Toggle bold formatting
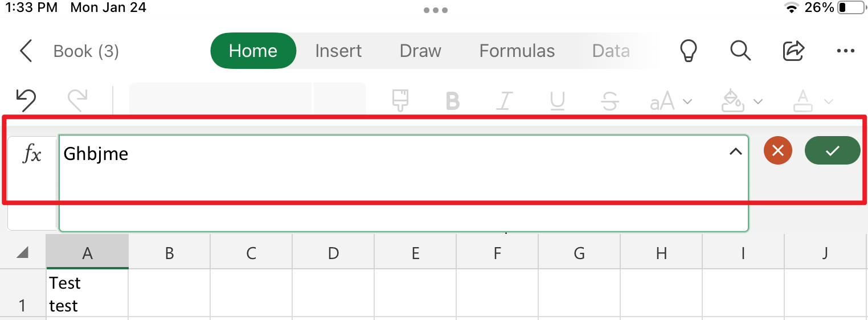Image resolution: width=868 pixels, height=320 pixels. [453, 101]
